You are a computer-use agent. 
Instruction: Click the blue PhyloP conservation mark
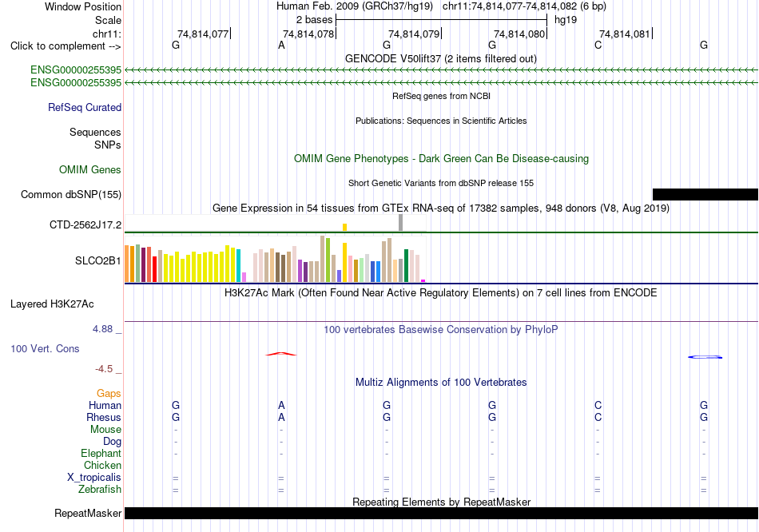[x=705, y=357]
